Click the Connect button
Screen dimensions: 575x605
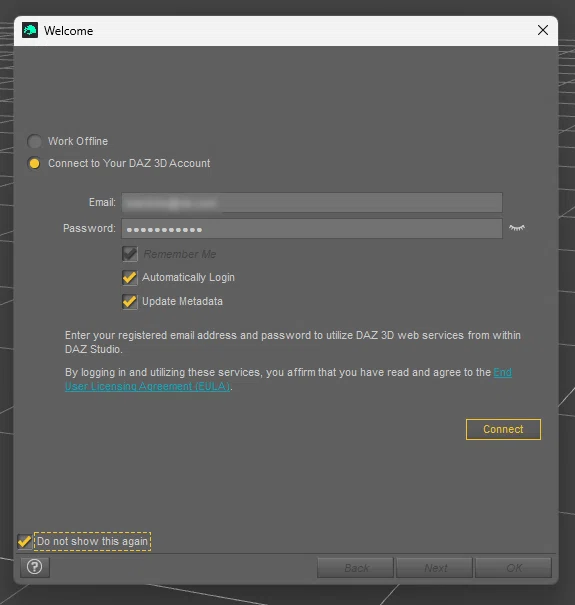[x=503, y=429]
